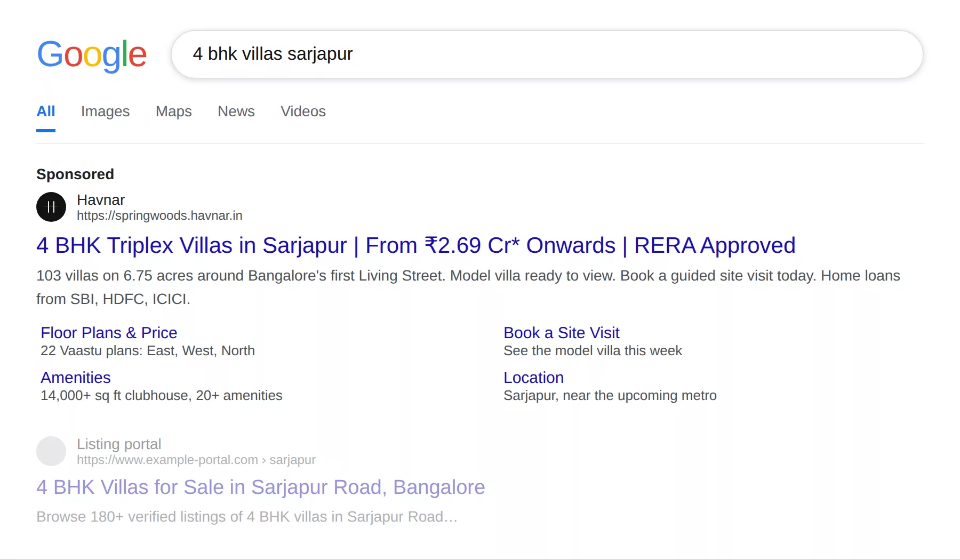Click the 'Sponsored' label
The height and width of the screenshot is (560, 960).
click(x=75, y=174)
